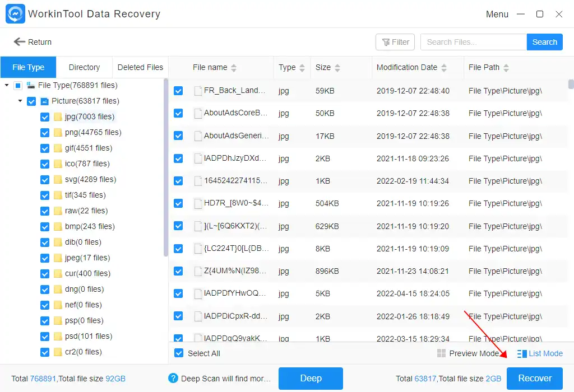Click the Recover button
Screen dimensions: 574x392
coord(535,379)
